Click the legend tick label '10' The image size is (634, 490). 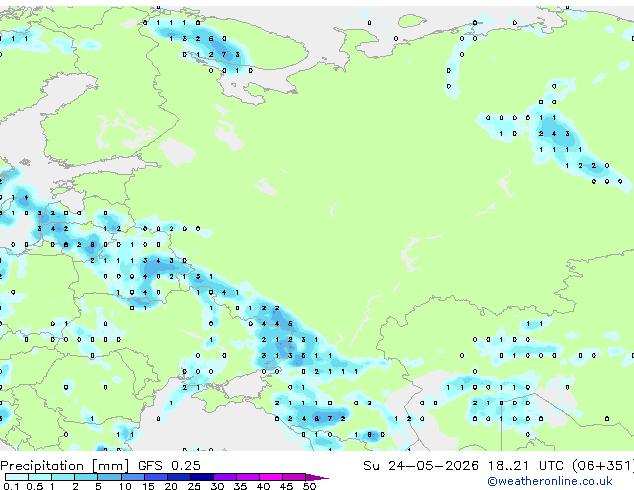pos(125,486)
